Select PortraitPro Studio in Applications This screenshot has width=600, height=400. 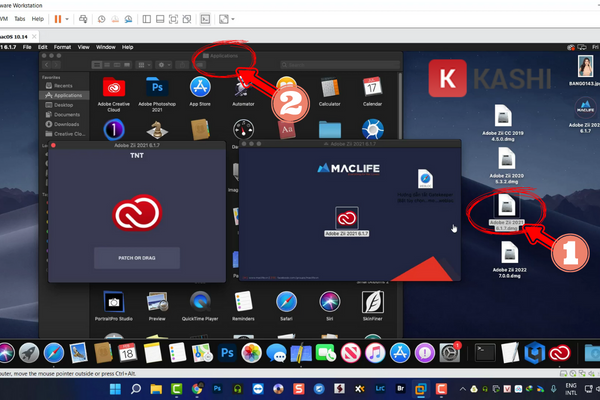click(114, 305)
